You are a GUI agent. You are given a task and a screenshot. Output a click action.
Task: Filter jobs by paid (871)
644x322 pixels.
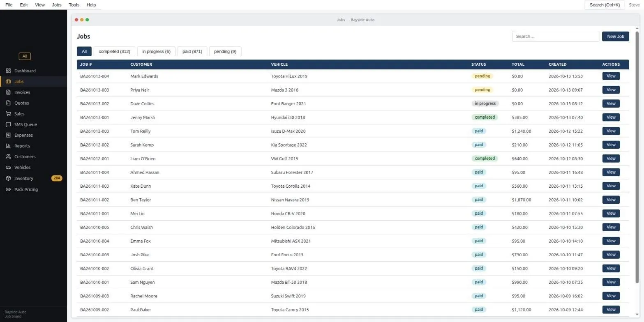pos(192,51)
